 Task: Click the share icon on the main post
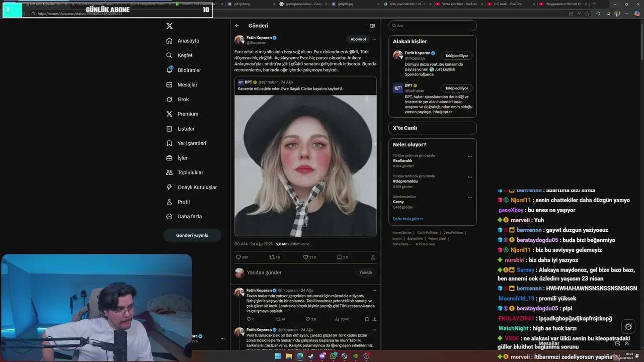373,257
